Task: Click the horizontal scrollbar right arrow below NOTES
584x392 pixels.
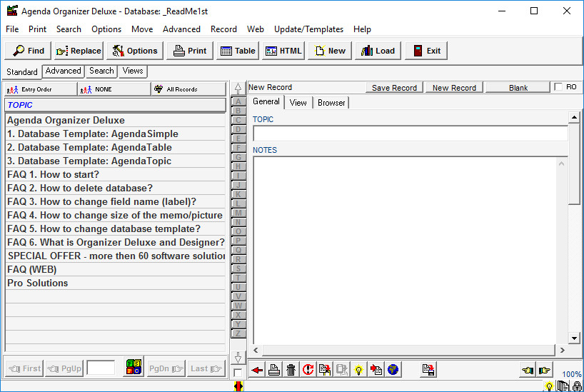Action: tap(562, 350)
